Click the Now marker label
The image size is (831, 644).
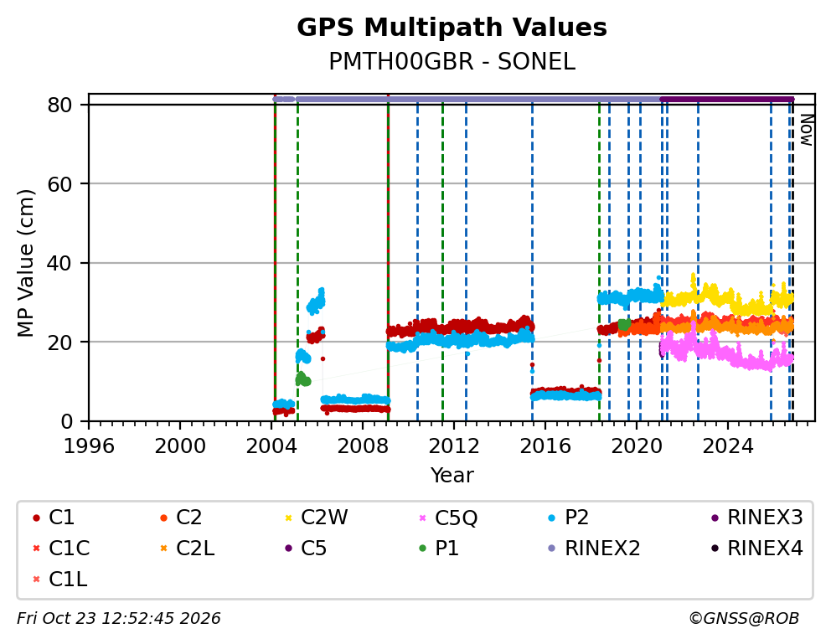pyautogui.click(x=806, y=131)
